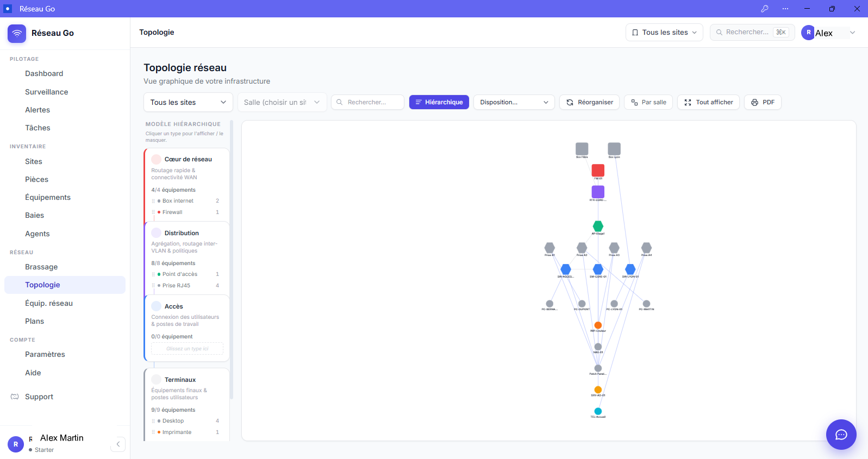Click the Accès blue swatch

[157, 306]
